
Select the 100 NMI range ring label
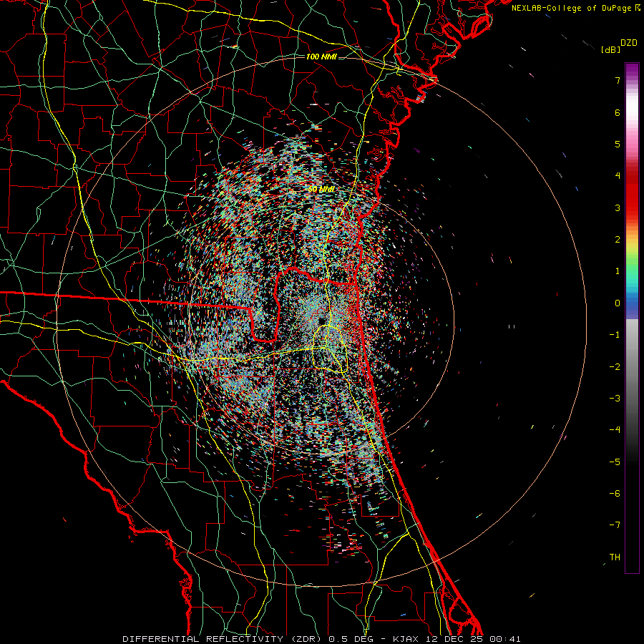point(321,57)
